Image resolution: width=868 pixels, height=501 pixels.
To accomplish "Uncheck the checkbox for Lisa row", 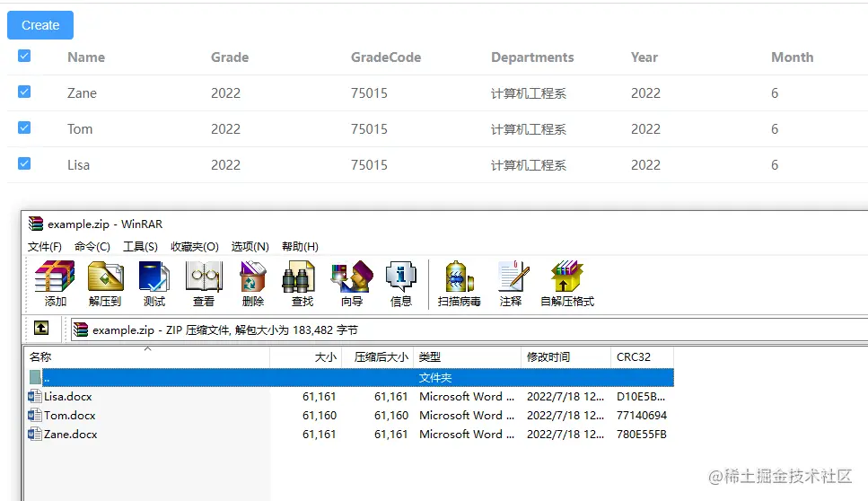I will 24,164.
